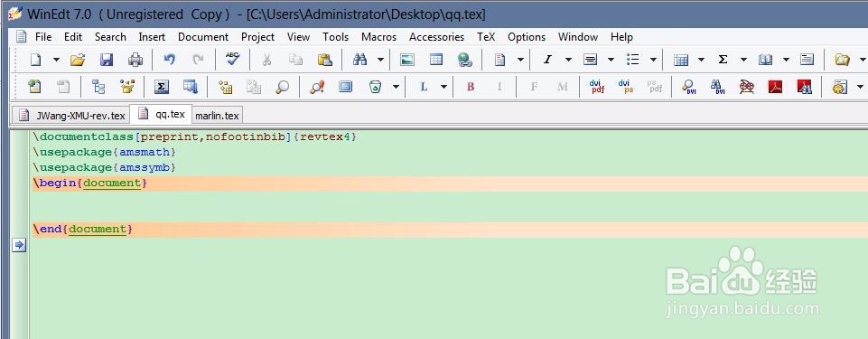Open the Document menu
This screenshot has width=868, height=339.
pos(203,37)
